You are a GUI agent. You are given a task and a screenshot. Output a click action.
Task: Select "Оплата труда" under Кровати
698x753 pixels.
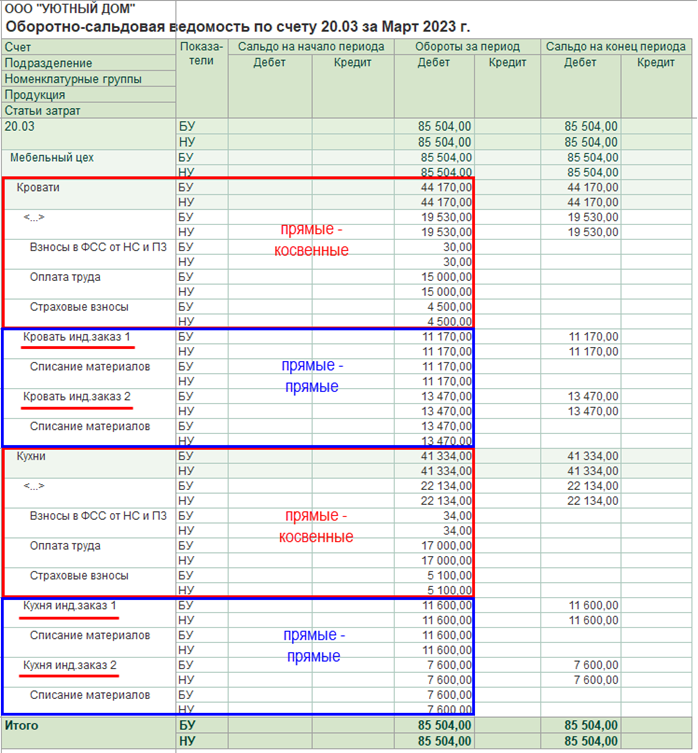pos(65,277)
